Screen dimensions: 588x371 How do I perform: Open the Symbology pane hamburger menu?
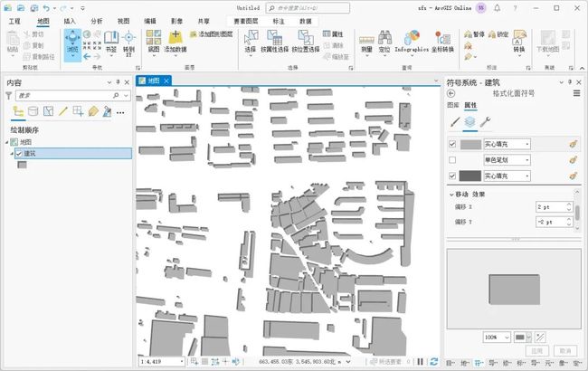(577, 93)
